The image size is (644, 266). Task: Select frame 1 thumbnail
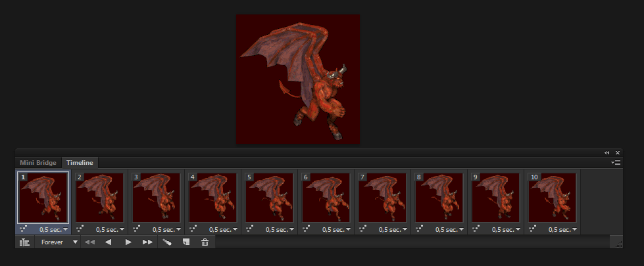point(43,198)
